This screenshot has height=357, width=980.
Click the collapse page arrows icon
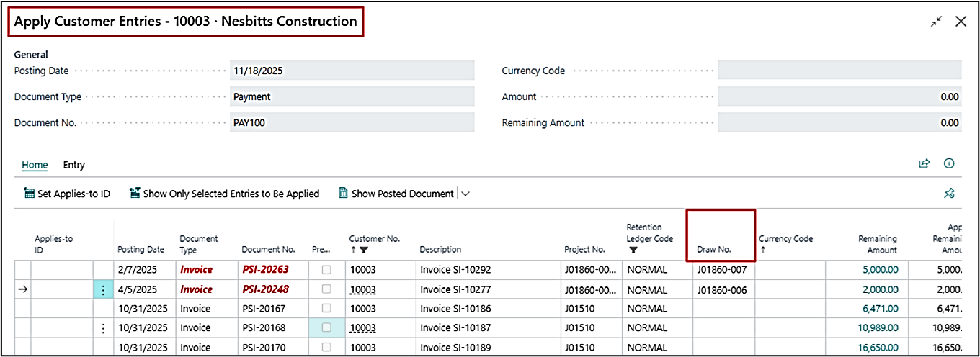pos(936,22)
